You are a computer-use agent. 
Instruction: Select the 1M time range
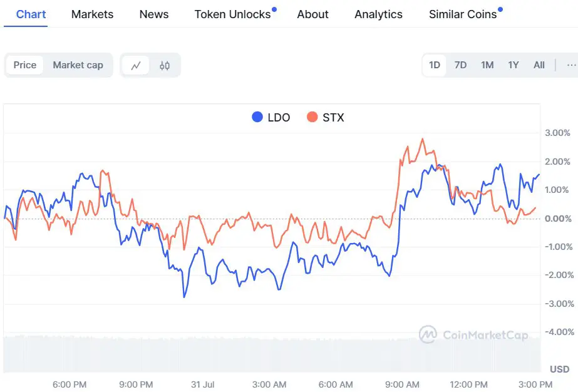pyautogui.click(x=487, y=65)
